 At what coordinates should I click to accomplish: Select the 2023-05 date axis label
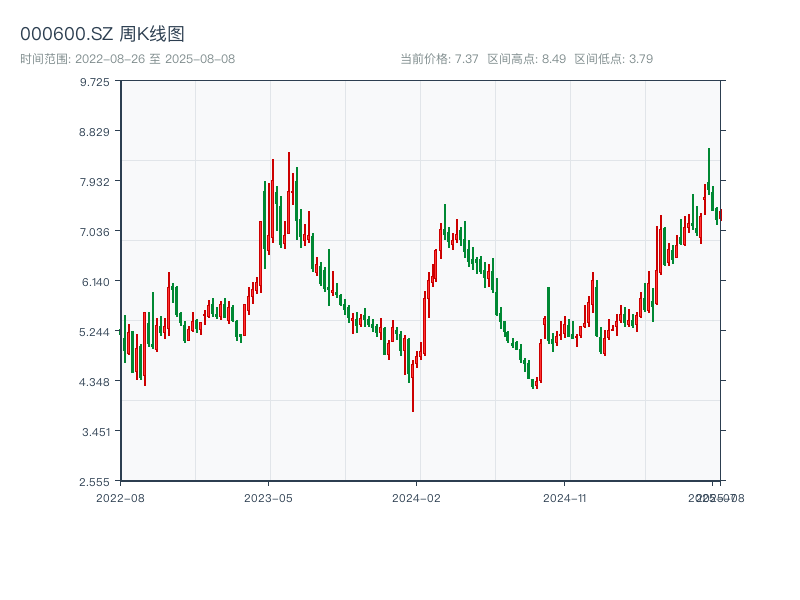tap(269, 496)
